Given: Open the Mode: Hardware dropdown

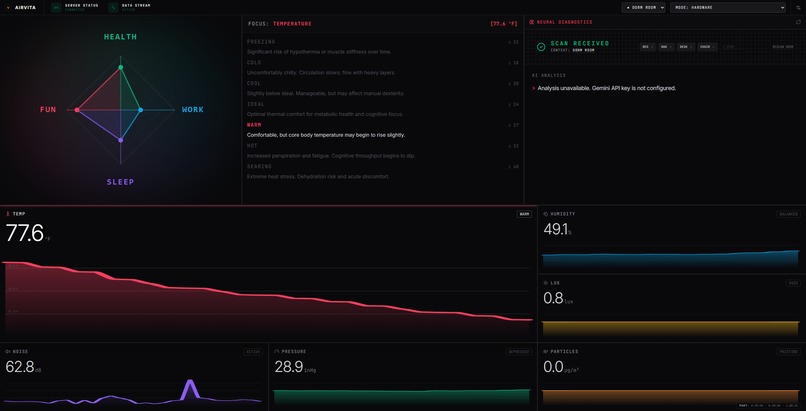Looking at the screenshot, I should [728, 8].
